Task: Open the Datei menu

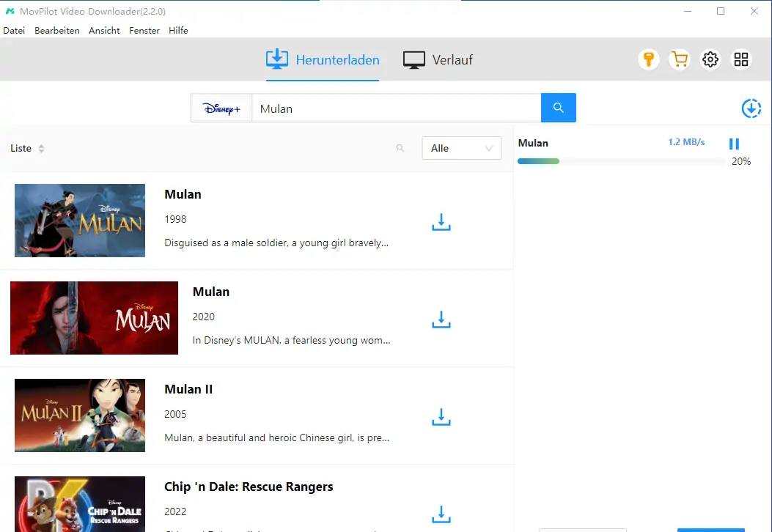Action: pyautogui.click(x=14, y=31)
